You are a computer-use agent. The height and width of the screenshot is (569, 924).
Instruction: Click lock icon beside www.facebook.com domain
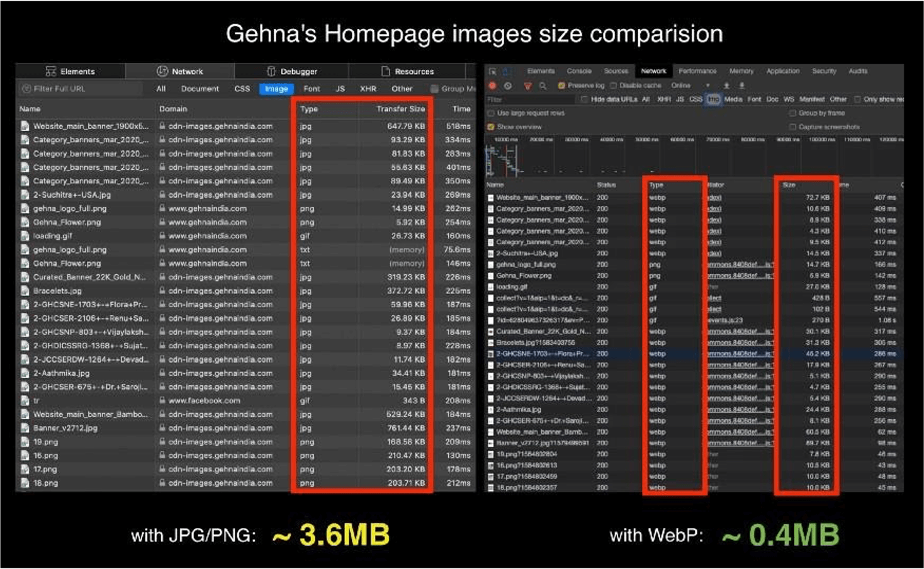[x=162, y=400]
